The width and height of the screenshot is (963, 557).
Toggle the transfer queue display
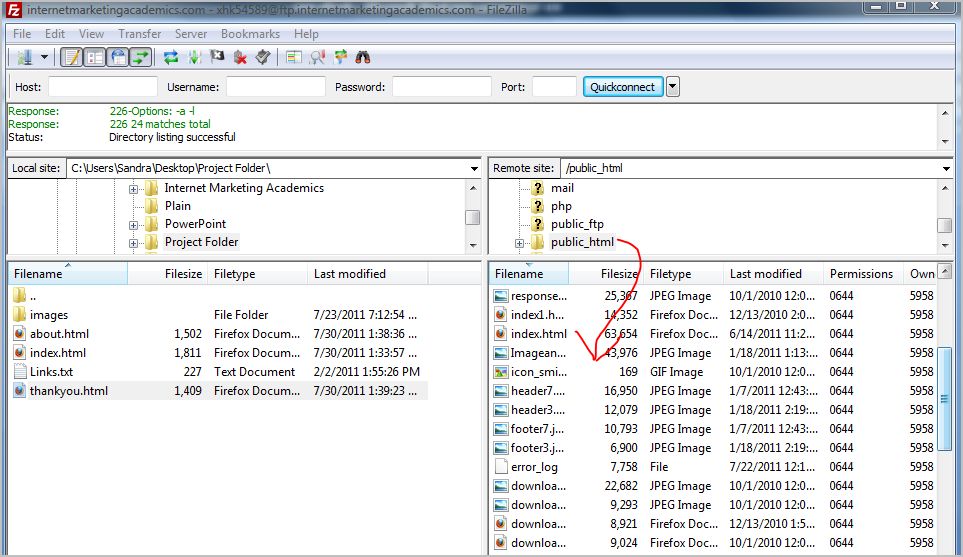(x=141, y=57)
